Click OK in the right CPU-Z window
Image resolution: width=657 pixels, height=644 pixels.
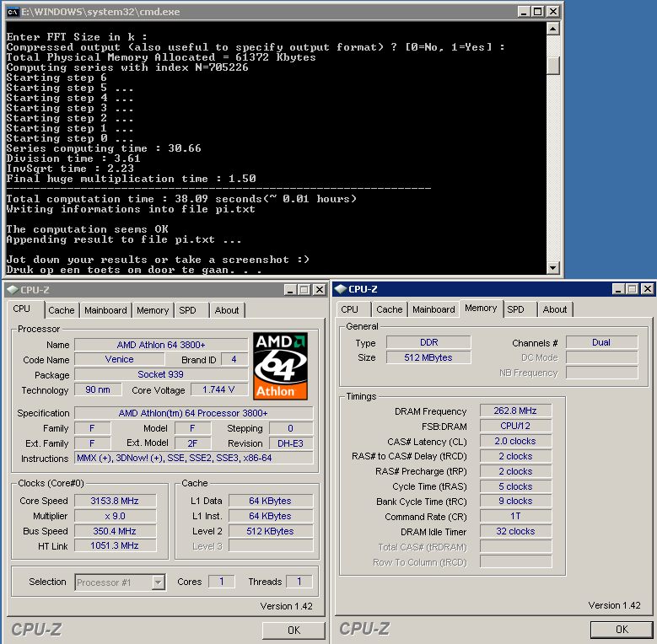622,630
